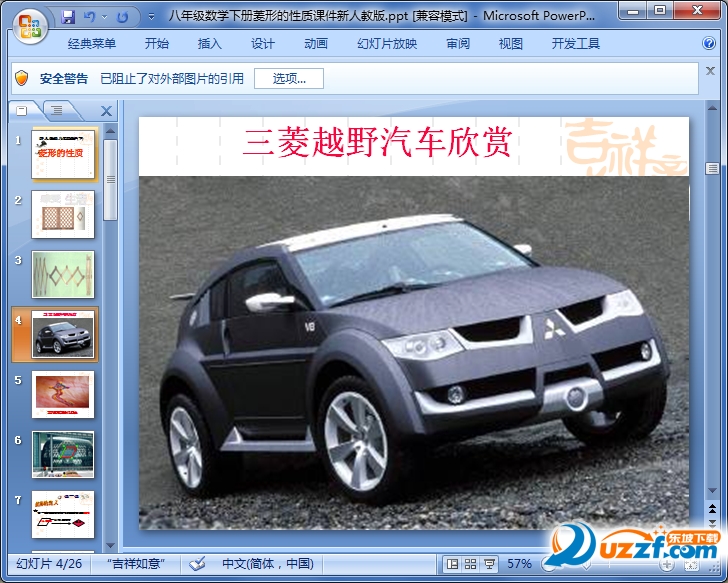Open the 视图 ribbon tab
Screen dimensions: 728x583
(511, 44)
